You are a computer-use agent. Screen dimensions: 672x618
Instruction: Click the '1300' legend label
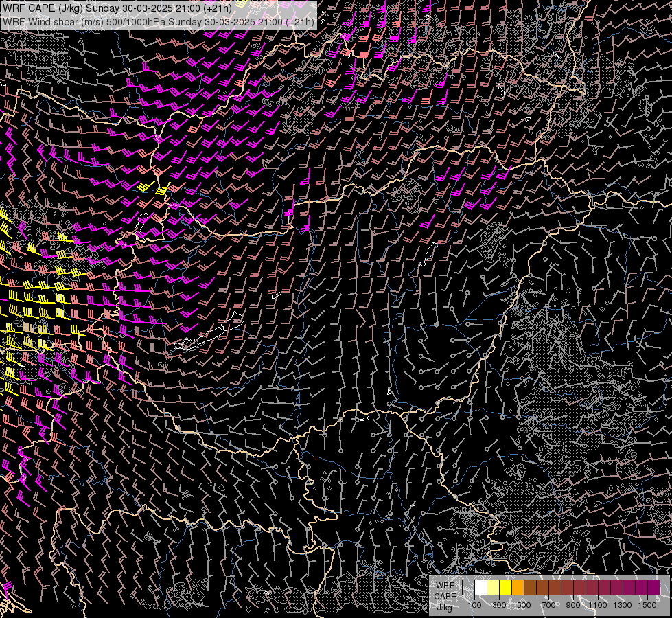click(x=623, y=605)
